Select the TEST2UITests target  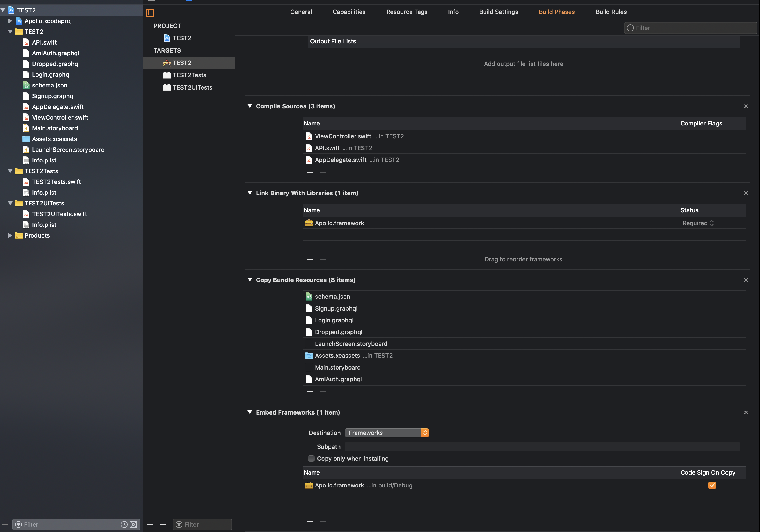pyautogui.click(x=189, y=87)
